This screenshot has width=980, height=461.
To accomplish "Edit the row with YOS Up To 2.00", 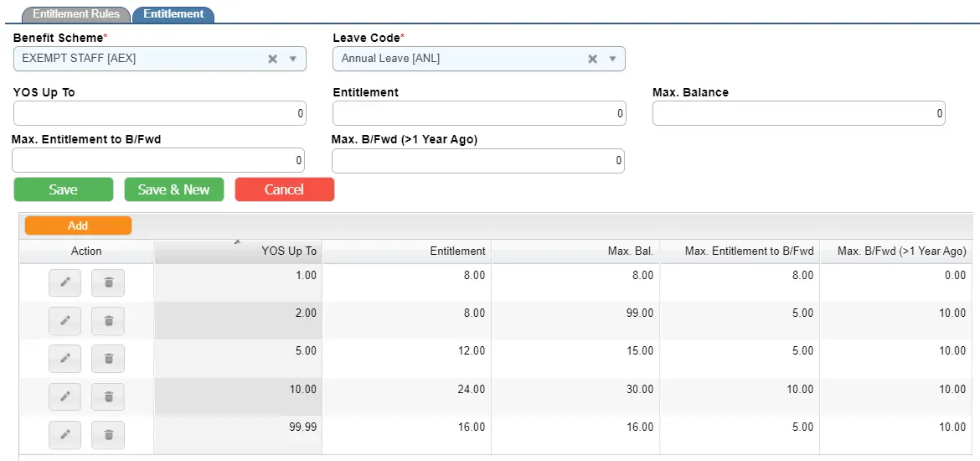I will click(x=65, y=321).
